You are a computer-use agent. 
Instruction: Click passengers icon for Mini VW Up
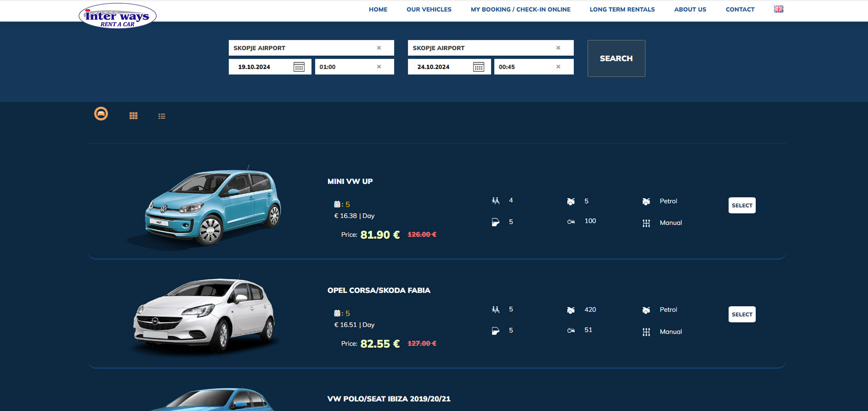pos(496,200)
